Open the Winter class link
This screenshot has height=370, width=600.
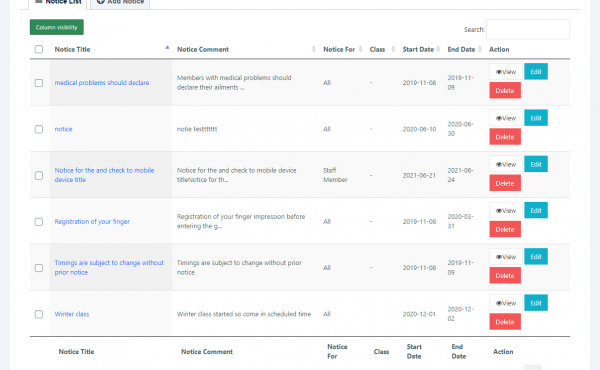[x=72, y=314]
